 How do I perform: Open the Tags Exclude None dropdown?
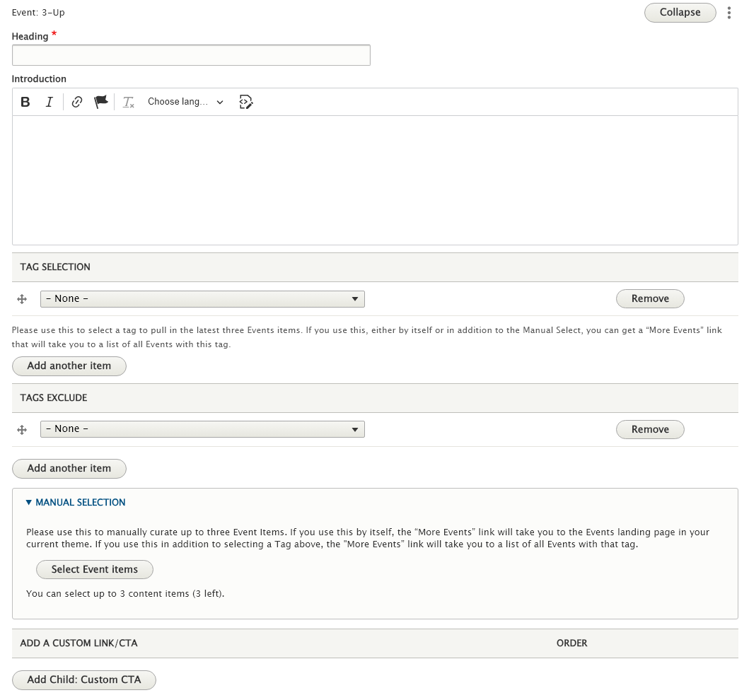coord(202,429)
